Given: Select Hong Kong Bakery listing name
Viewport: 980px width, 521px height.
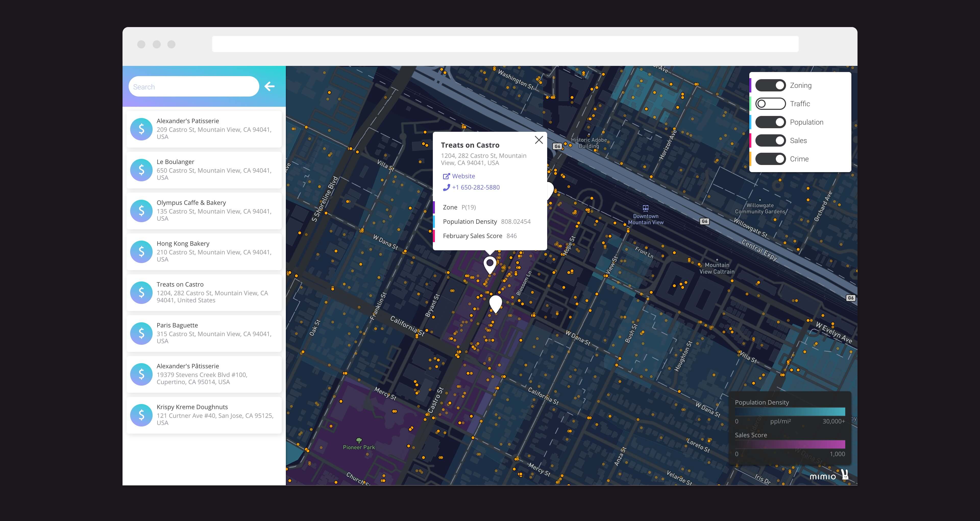Looking at the screenshot, I should click(x=183, y=243).
